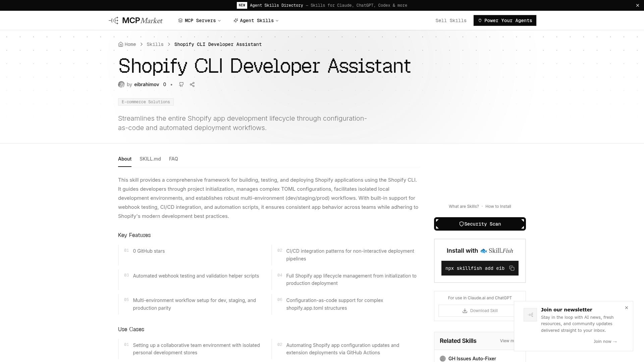Viewport: 644px width, 362px height.
Task: Click the 'Key Features' heading
Action: tap(135, 235)
